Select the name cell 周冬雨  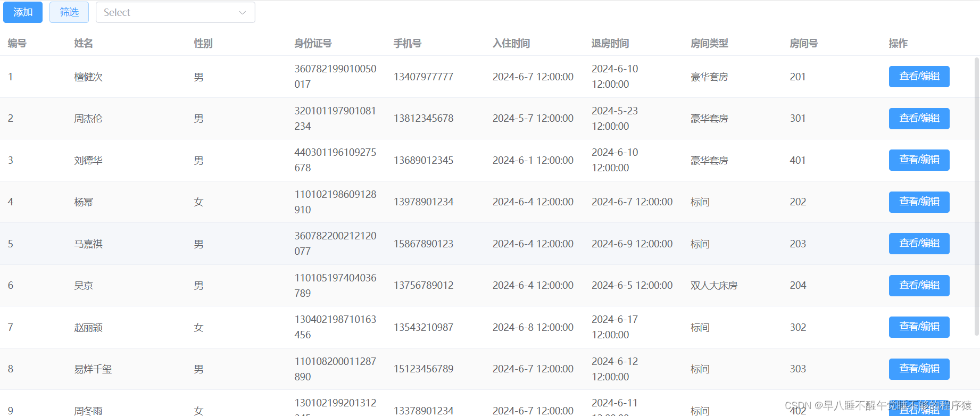point(88,411)
